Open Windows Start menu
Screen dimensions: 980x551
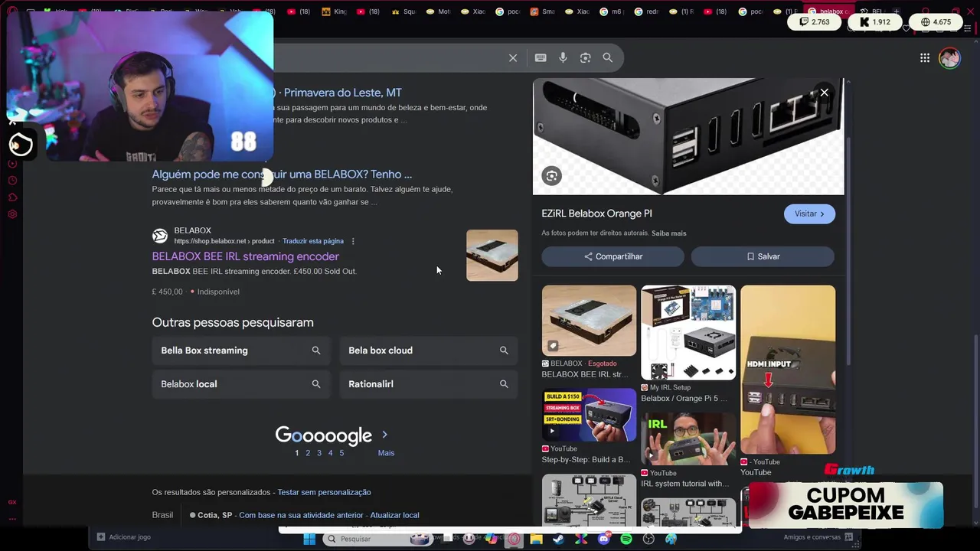pos(309,539)
